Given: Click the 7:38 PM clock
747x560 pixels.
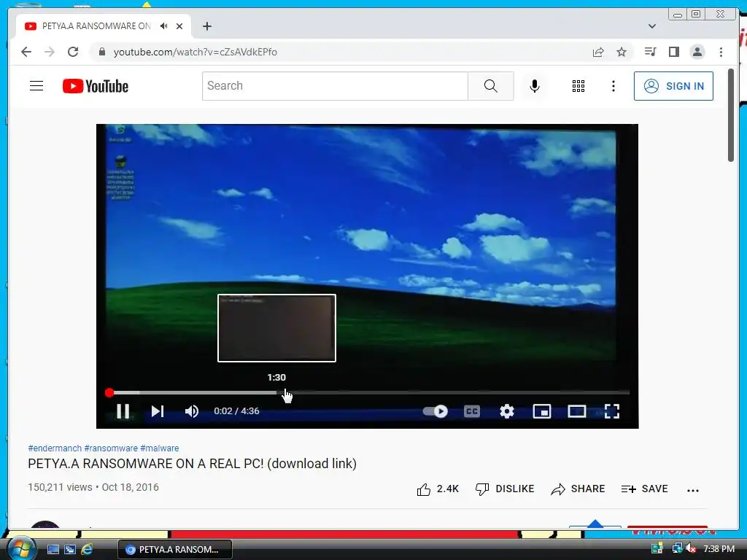Looking at the screenshot, I should click(x=719, y=549).
